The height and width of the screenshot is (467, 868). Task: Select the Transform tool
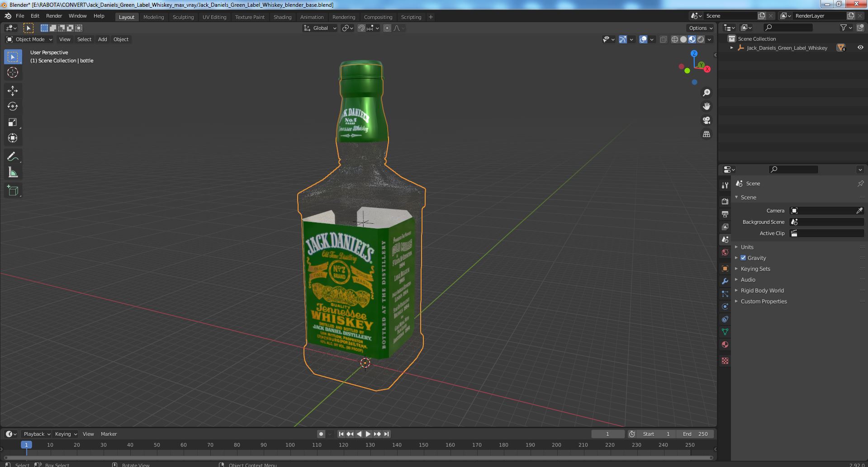13,138
